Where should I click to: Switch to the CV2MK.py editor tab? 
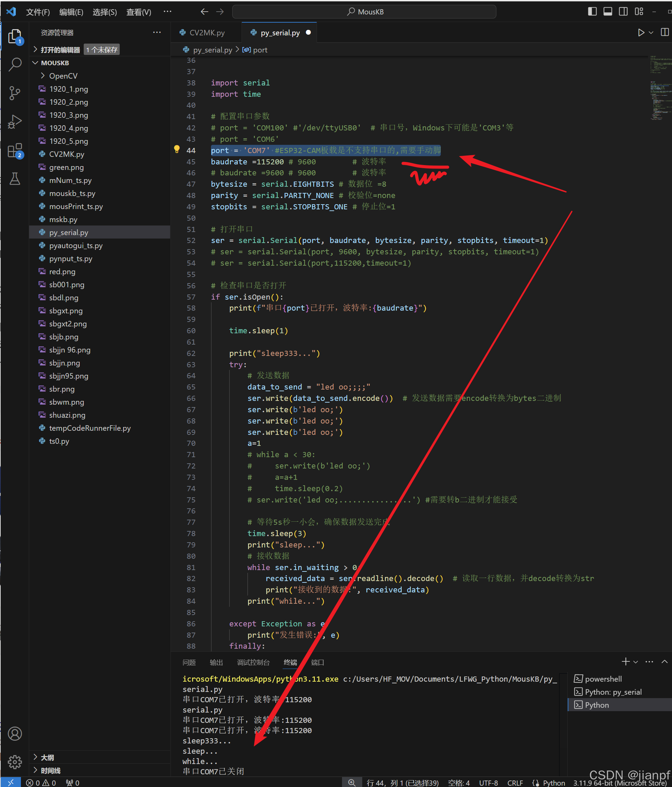point(207,33)
